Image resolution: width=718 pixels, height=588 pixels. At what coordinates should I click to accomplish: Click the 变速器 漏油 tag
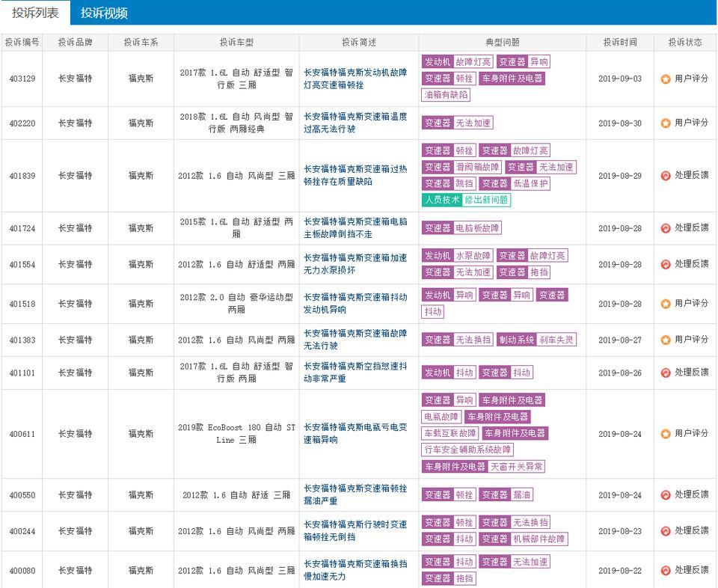click(x=506, y=495)
